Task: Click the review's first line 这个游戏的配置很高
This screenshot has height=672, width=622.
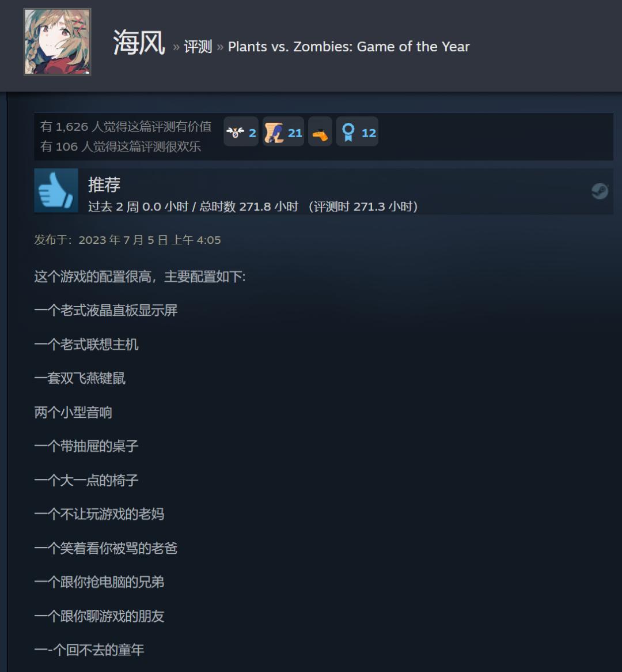Action: click(x=93, y=277)
